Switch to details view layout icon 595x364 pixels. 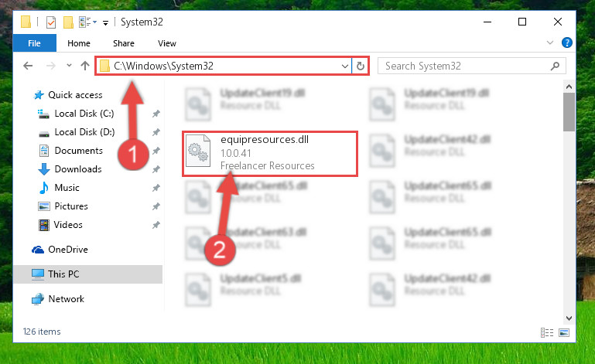pos(547,332)
